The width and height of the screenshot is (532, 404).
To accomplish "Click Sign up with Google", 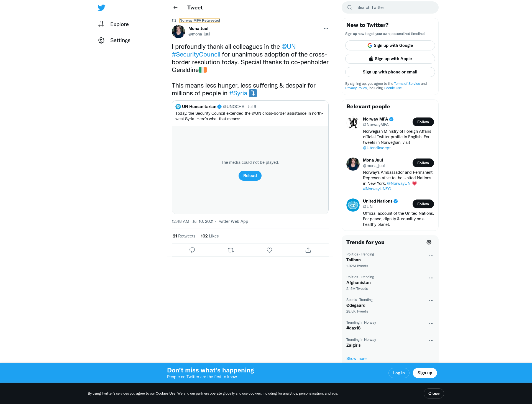I will (x=390, y=45).
